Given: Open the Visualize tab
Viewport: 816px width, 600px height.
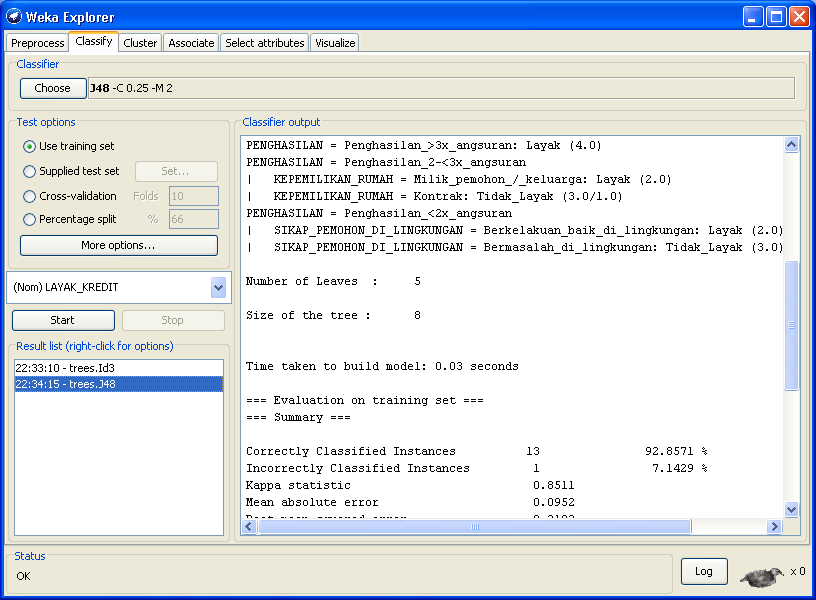Looking at the screenshot, I should 335,43.
